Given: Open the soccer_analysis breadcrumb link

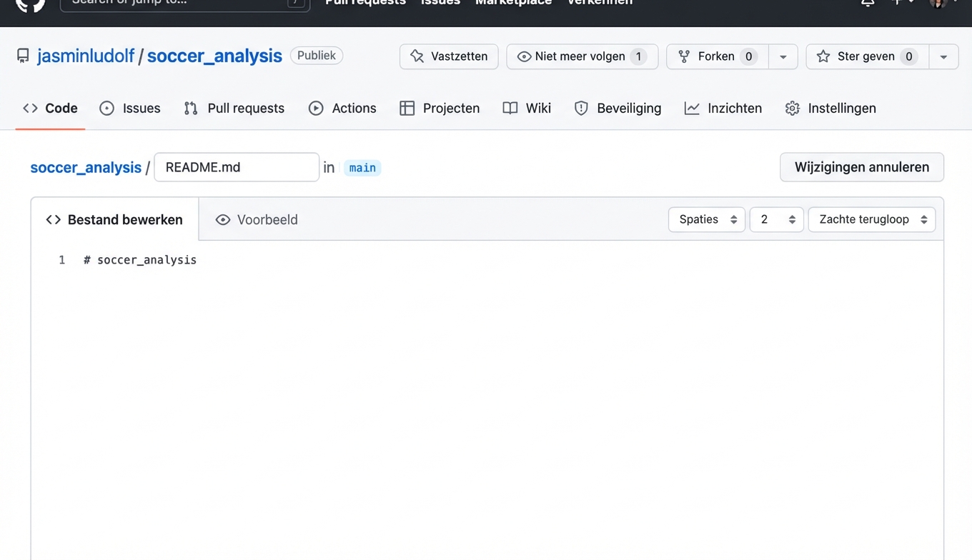Looking at the screenshot, I should [85, 167].
